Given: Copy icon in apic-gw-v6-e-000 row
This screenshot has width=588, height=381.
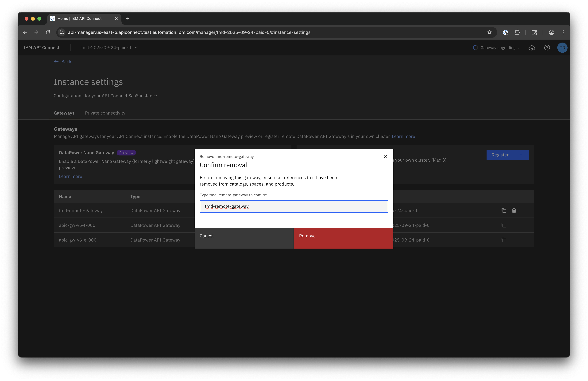Looking at the screenshot, I should (503, 240).
